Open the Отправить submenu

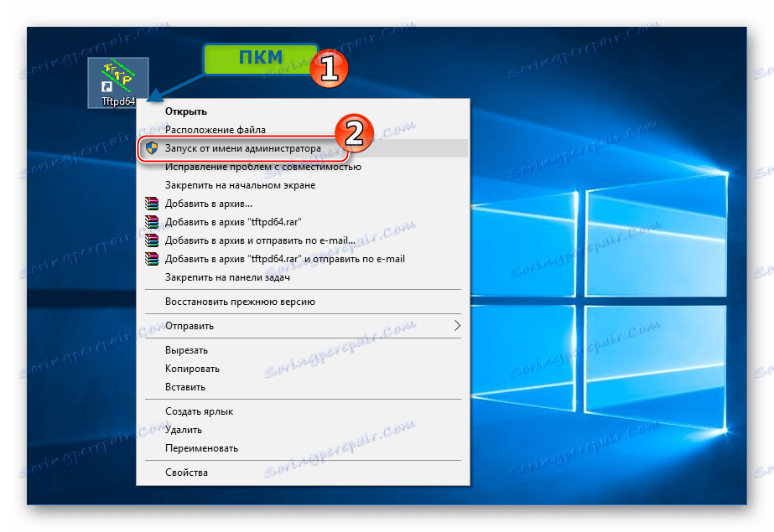pos(303,325)
